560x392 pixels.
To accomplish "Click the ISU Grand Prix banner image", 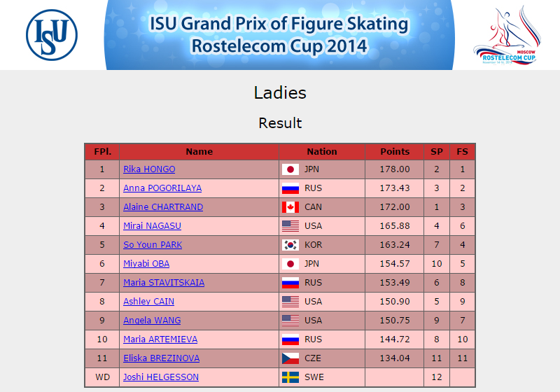I will click(x=279, y=35).
